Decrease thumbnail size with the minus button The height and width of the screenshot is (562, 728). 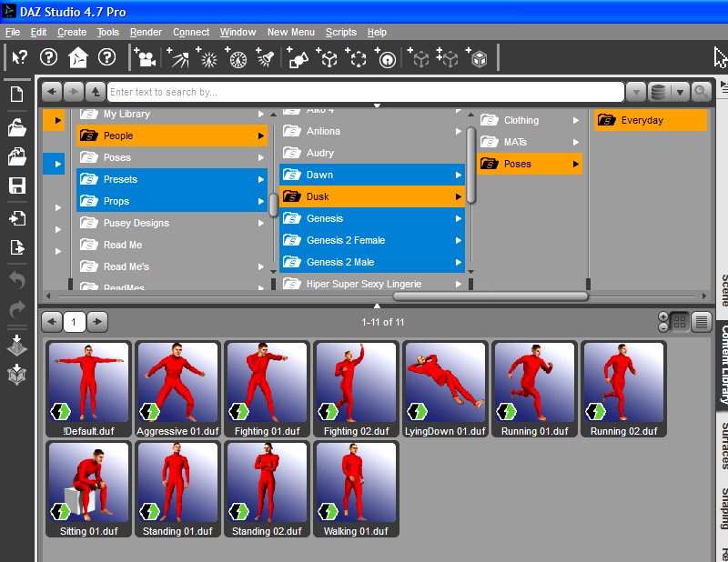[663, 327]
